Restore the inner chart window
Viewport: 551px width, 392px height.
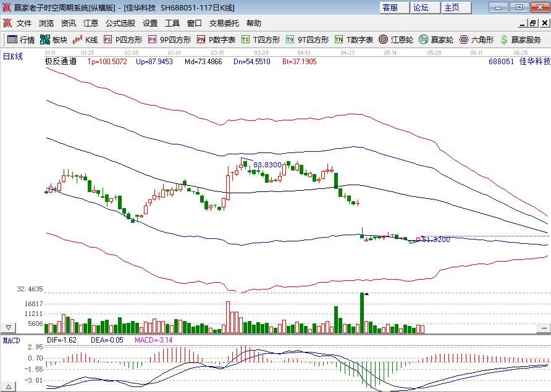[533, 23]
